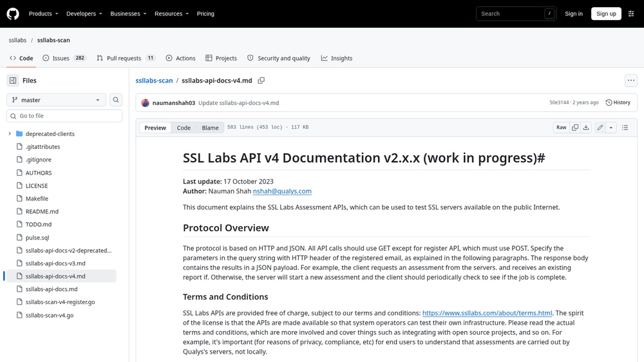
Task: Click the file search magnifier button
Action: click(116, 100)
